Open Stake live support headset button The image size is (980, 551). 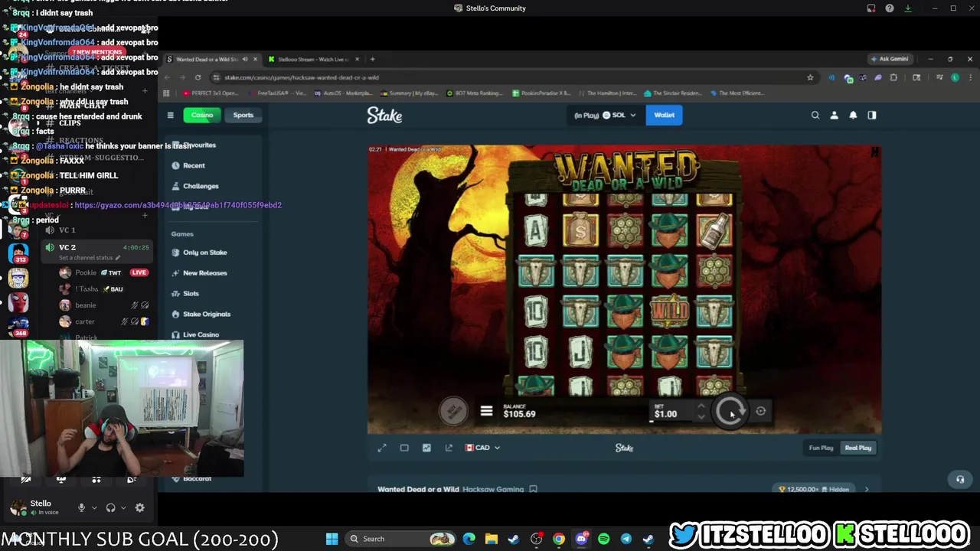tap(960, 480)
